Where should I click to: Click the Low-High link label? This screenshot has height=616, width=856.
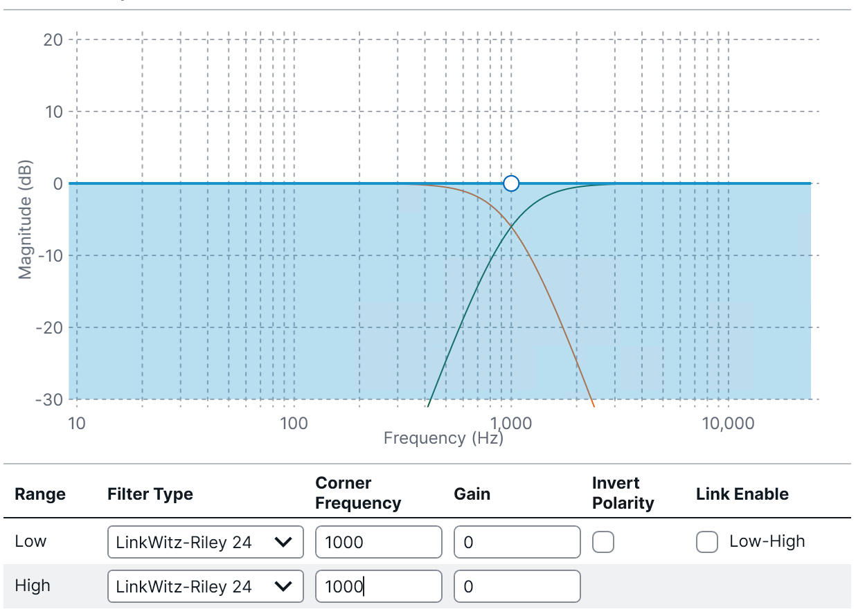click(x=767, y=541)
